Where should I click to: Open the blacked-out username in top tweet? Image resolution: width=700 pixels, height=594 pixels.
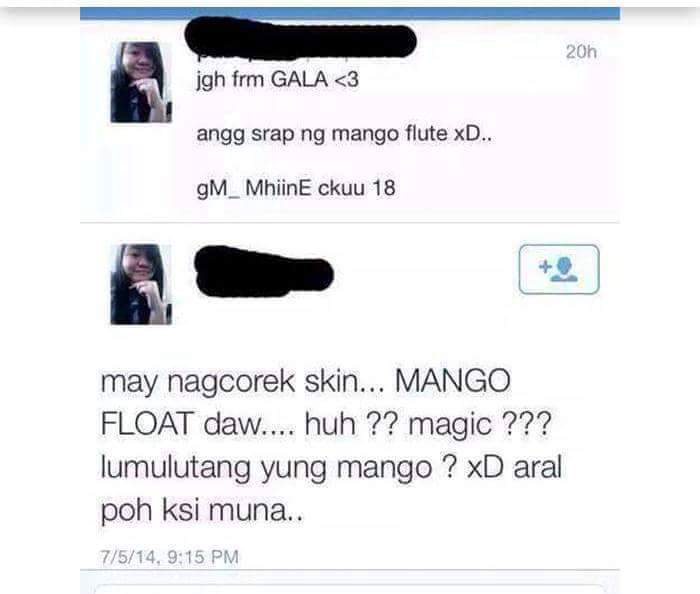300,37
